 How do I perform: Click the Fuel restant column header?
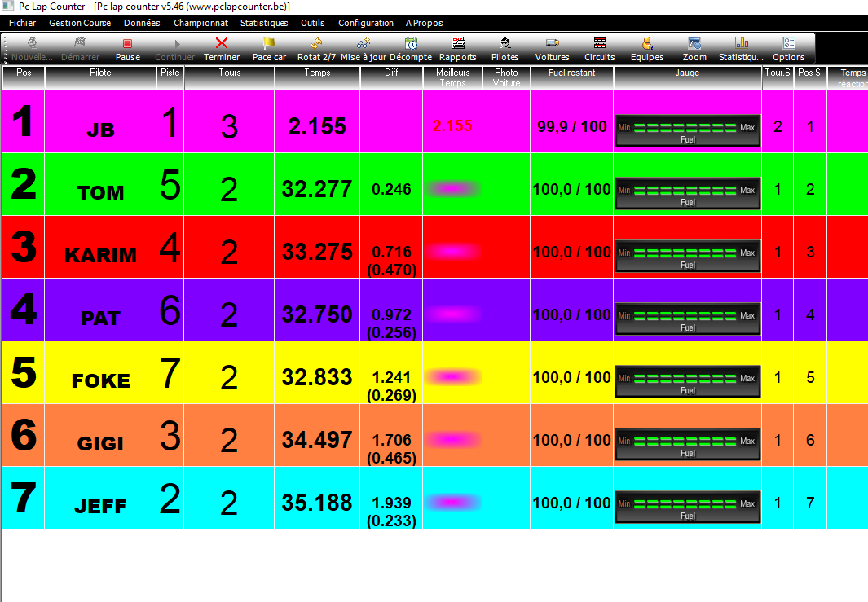(x=571, y=73)
